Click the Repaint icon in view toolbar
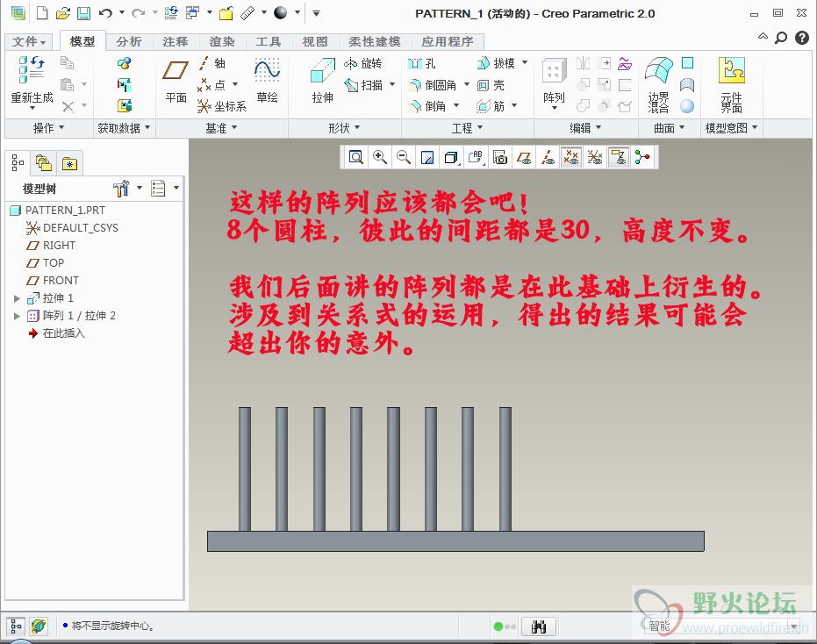This screenshot has height=644, width=817. [427, 157]
